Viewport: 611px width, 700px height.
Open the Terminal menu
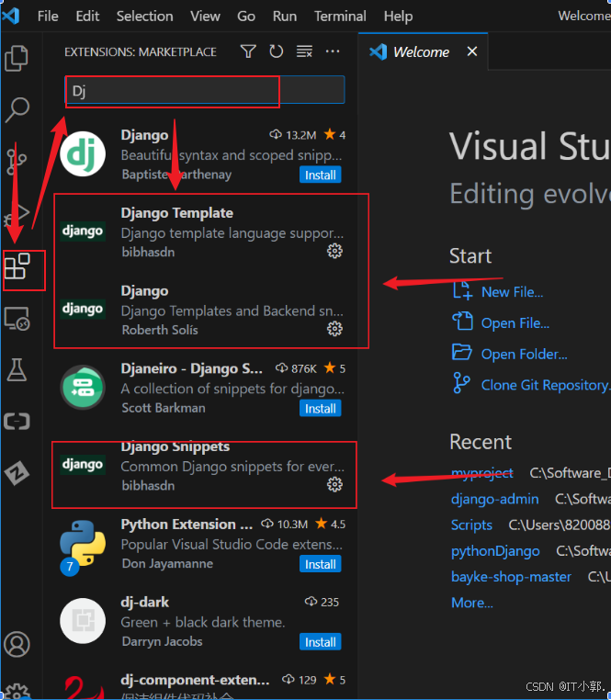[340, 16]
